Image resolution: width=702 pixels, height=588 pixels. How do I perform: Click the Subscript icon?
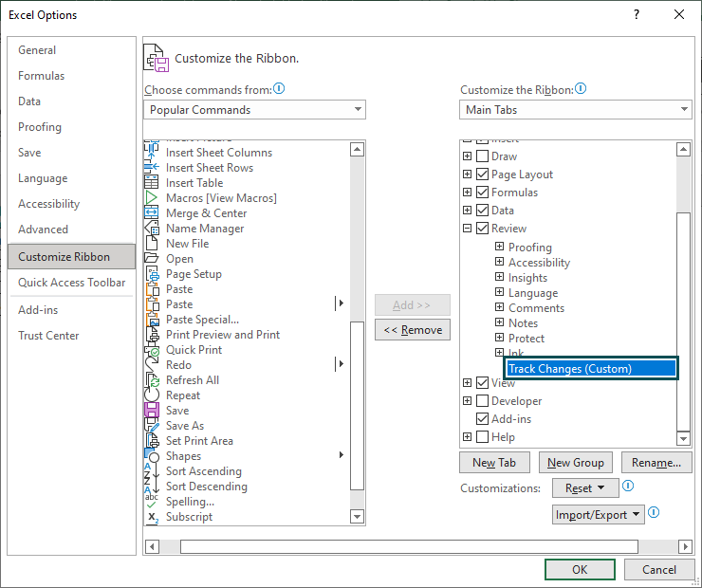click(152, 517)
